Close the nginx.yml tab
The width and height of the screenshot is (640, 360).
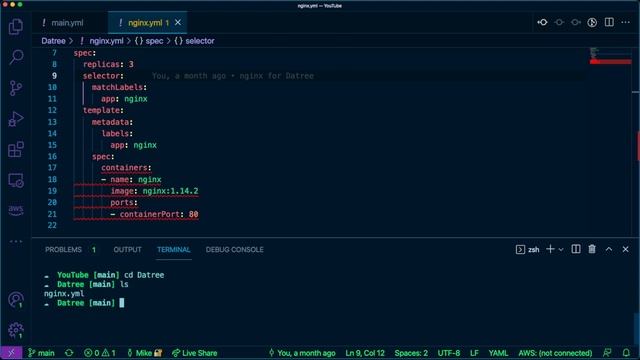click(x=178, y=22)
